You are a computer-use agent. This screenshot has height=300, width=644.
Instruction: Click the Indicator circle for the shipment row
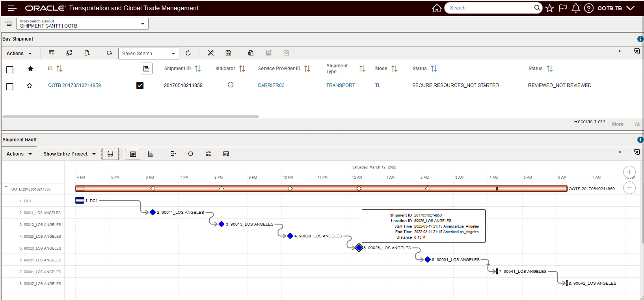(231, 85)
